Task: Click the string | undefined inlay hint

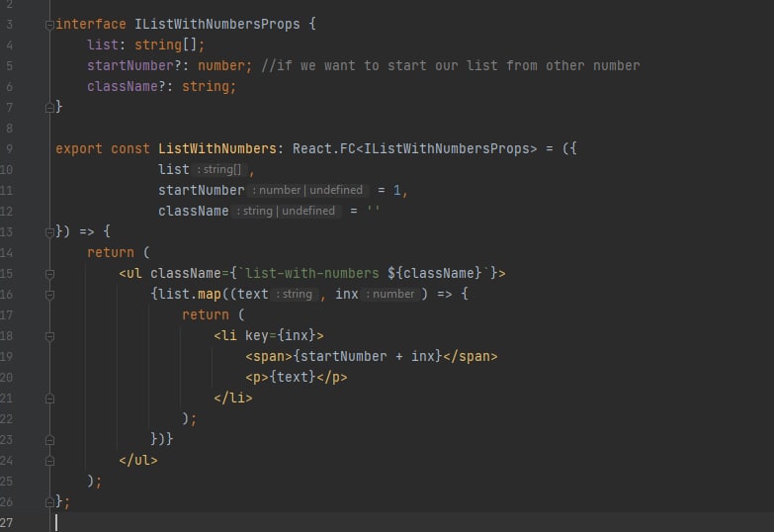Action: 286,211
